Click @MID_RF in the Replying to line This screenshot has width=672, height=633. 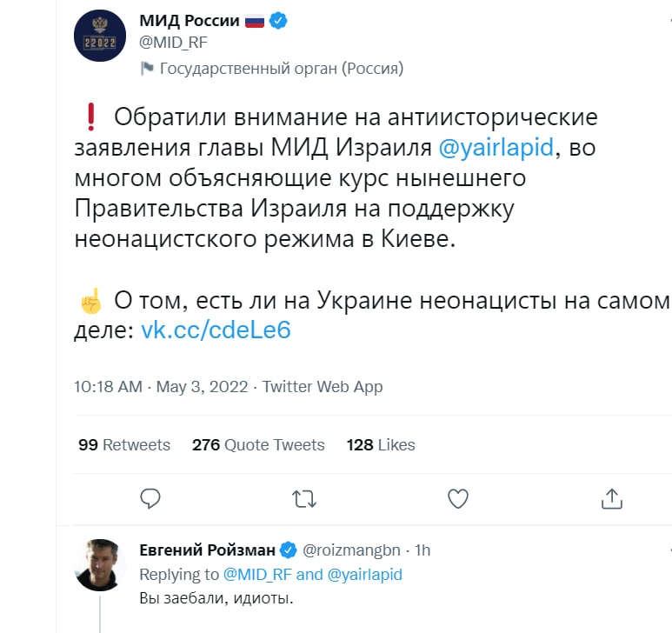[256, 574]
